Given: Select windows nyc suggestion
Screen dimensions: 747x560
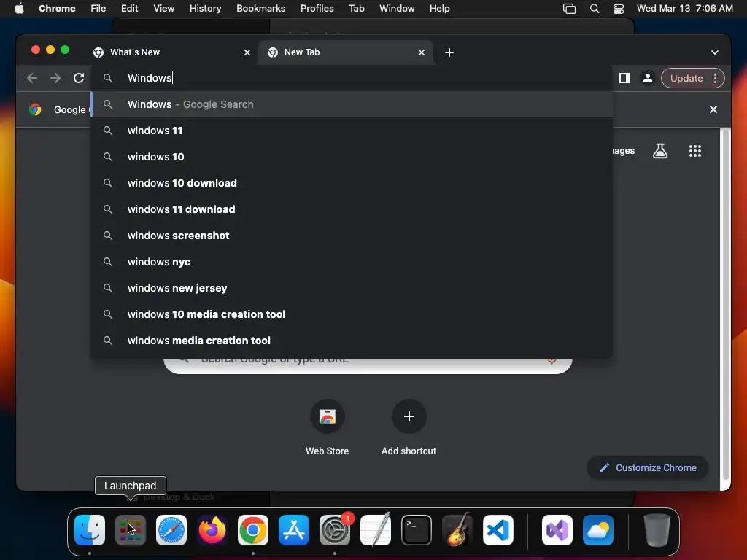Looking at the screenshot, I should tap(352, 262).
